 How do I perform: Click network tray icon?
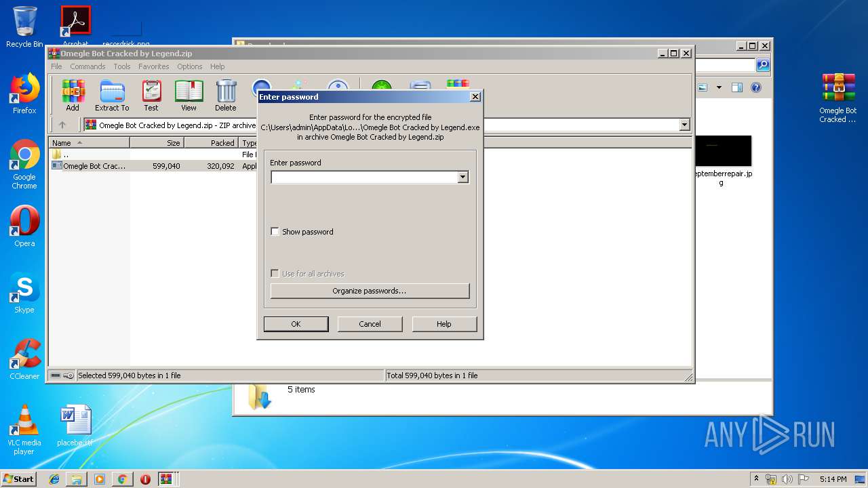click(x=771, y=479)
